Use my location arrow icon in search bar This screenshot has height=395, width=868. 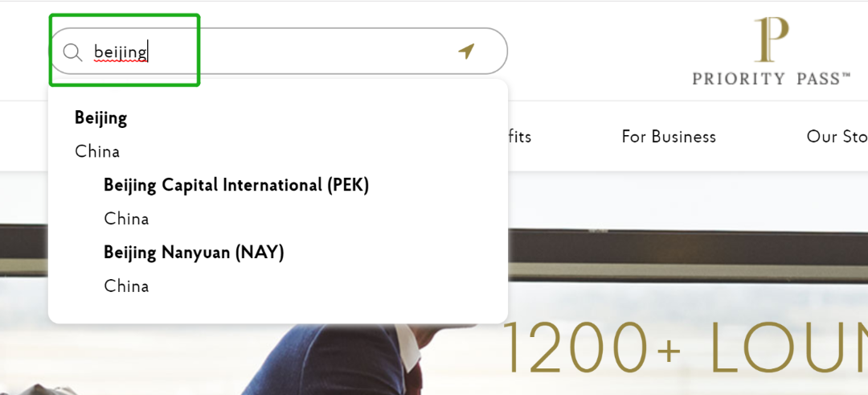[466, 51]
